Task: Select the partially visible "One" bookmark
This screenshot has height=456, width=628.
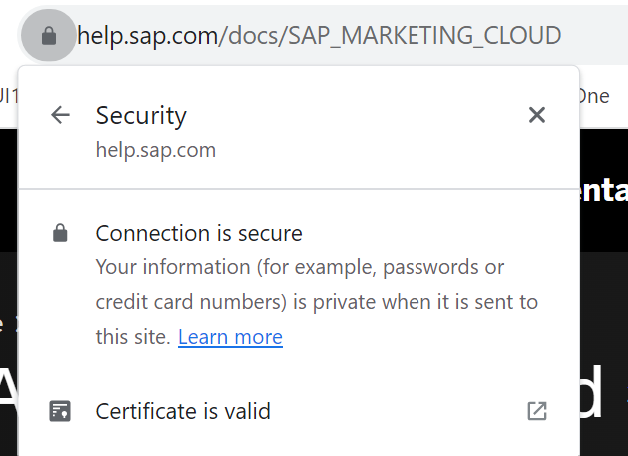Action: pyautogui.click(x=594, y=96)
